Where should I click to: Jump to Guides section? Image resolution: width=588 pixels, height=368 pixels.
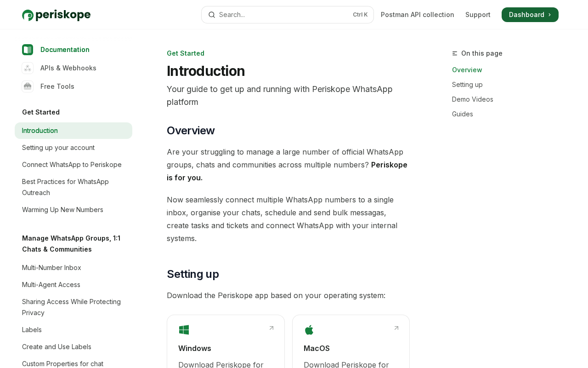click(462, 114)
